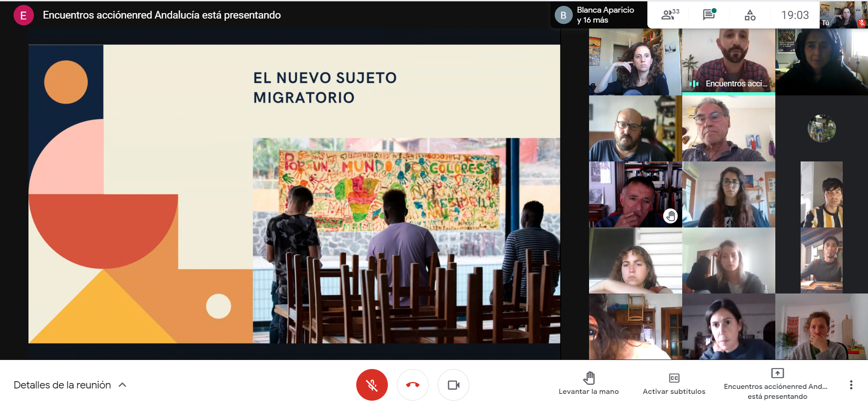
Task: Click the present screen icon
Action: click(x=777, y=373)
